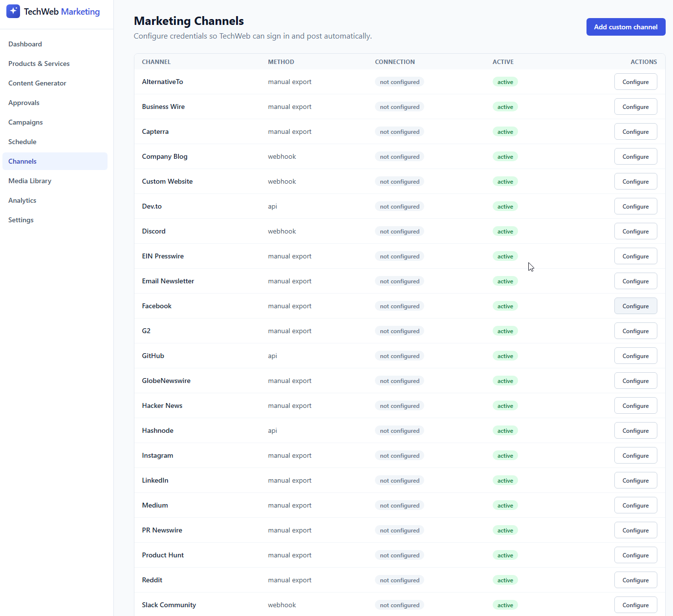Open the Content Generator section
Image resolution: width=673 pixels, height=616 pixels.
click(x=55, y=83)
